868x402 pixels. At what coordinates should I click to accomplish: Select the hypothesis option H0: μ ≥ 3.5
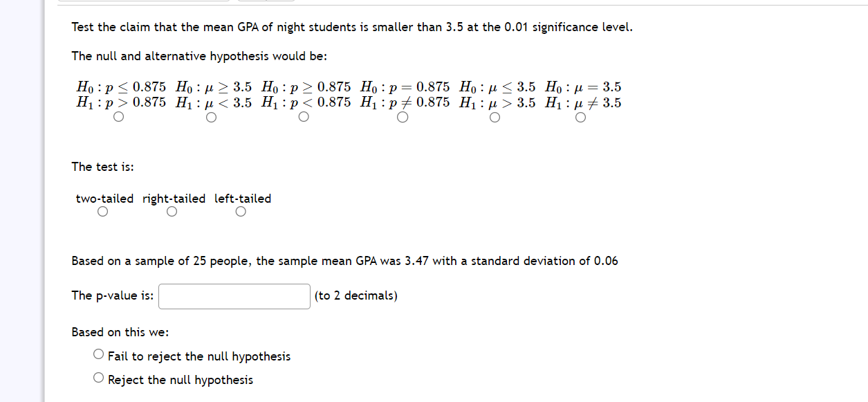(x=211, y=118)
